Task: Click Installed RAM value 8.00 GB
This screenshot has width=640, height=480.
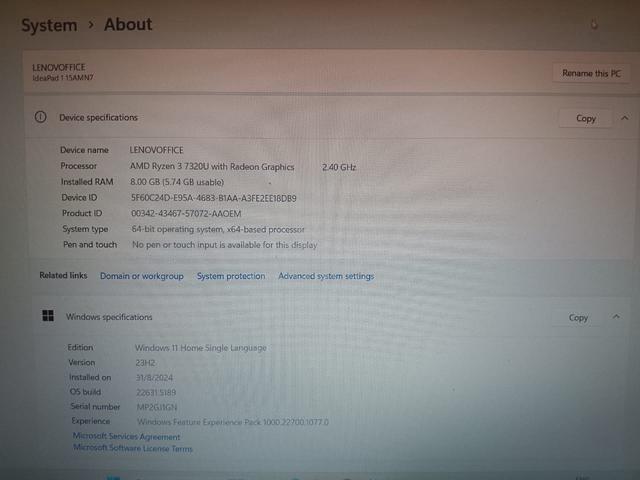Action: 177,182
